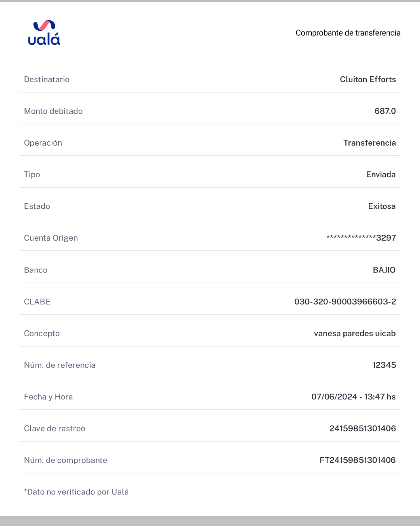Click the Monto debitado label
This screenshot has width=420, height=526.
[x=53, y=111]
